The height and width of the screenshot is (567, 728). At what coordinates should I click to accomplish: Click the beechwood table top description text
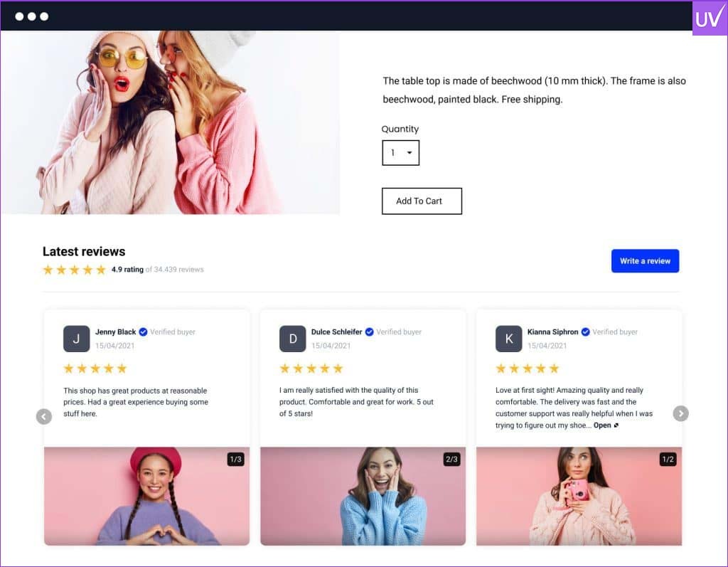(534, 90)
